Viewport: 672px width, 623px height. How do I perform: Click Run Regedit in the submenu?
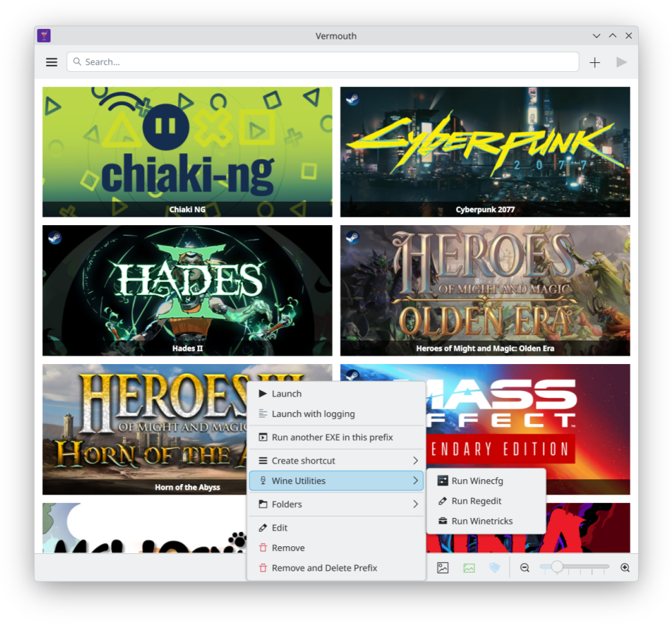click(x=486, y=501)
